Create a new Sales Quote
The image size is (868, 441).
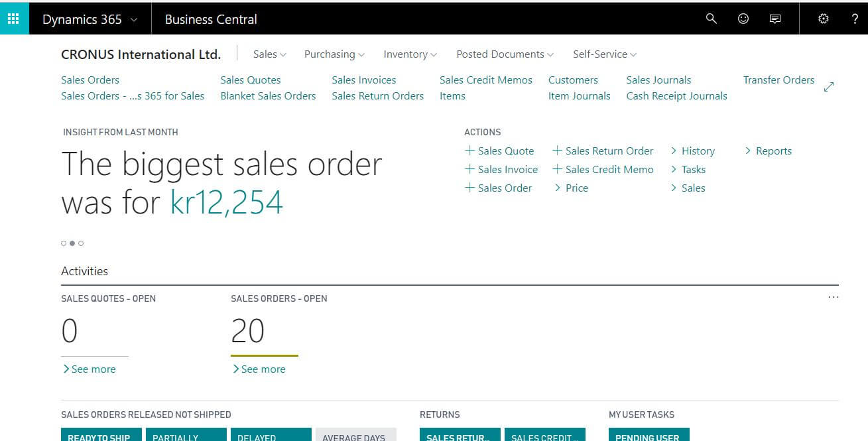[499, 151]
